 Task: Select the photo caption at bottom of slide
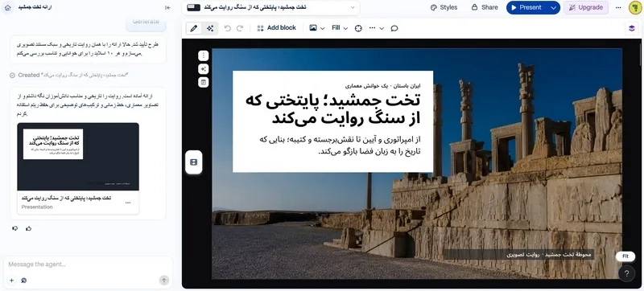(x=549, y=255)
